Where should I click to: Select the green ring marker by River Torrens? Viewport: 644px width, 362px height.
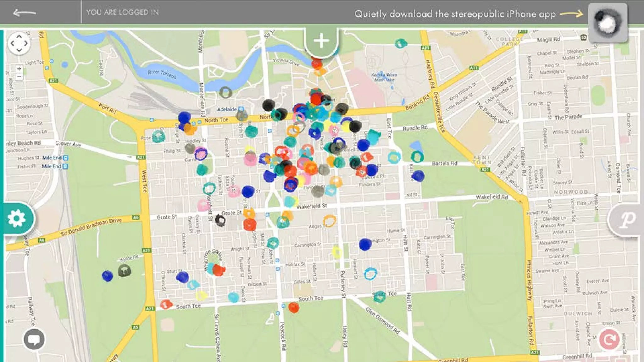[x=225, y=92]
